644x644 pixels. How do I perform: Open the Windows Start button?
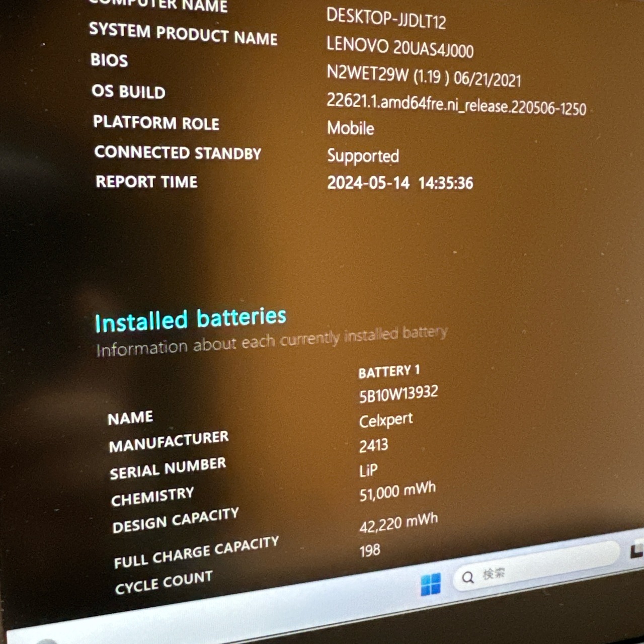click(x=431, y=584)
